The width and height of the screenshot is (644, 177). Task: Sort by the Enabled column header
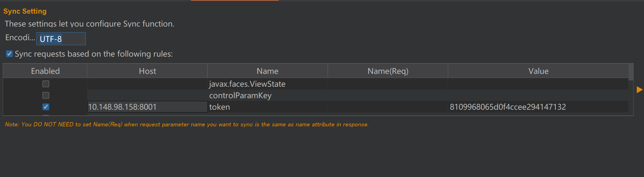click(x=45, y=71)
